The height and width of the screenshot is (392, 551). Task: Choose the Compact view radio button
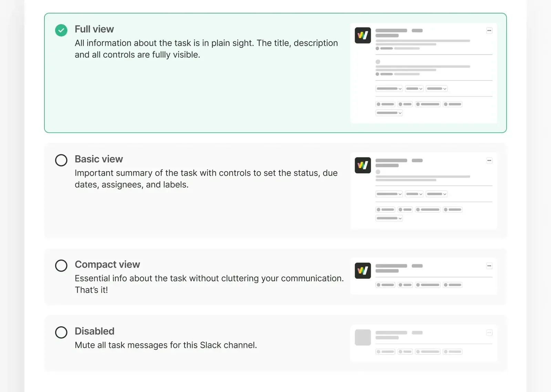tap(61, 266)
